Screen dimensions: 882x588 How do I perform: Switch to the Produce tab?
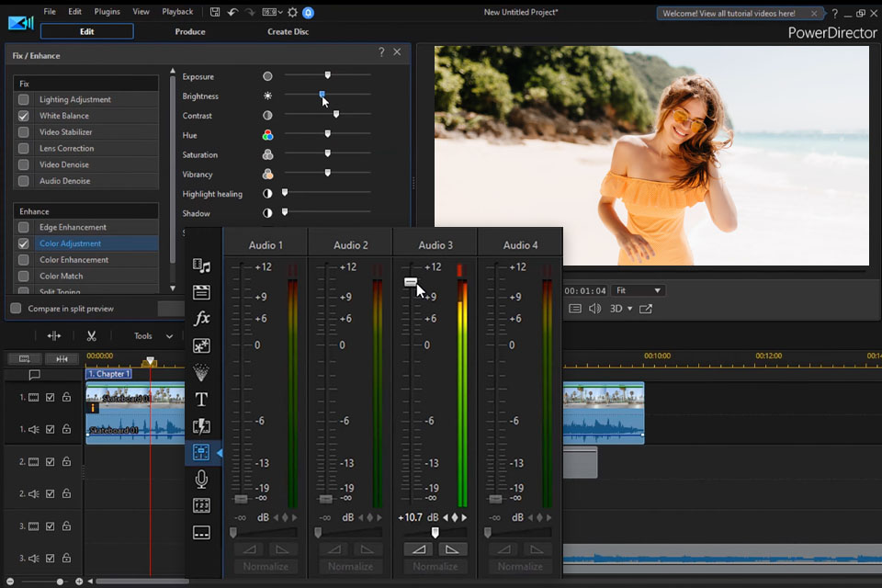(190, 31)
